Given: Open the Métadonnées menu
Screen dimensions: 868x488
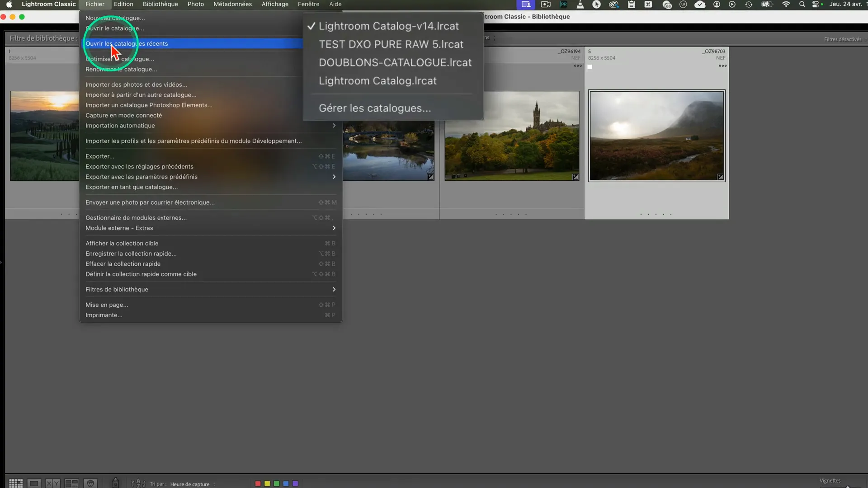Looking at the screenshot, I should pos(232,4).
